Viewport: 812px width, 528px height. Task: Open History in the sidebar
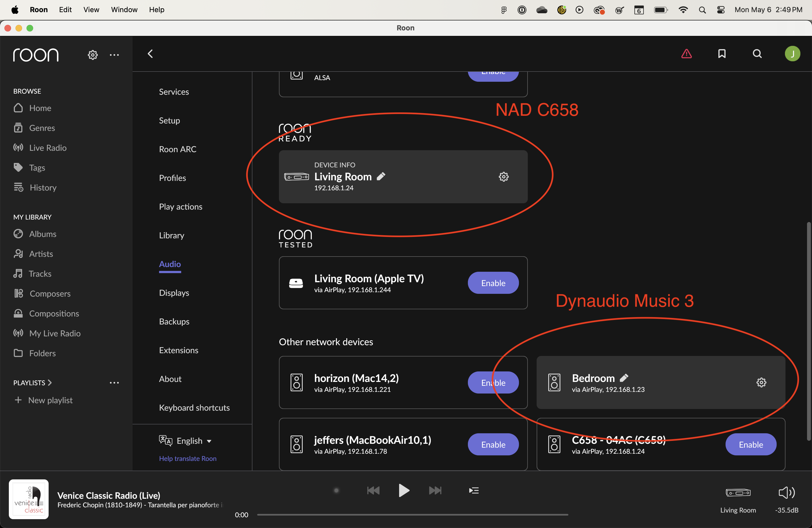[x=35, y=188]
